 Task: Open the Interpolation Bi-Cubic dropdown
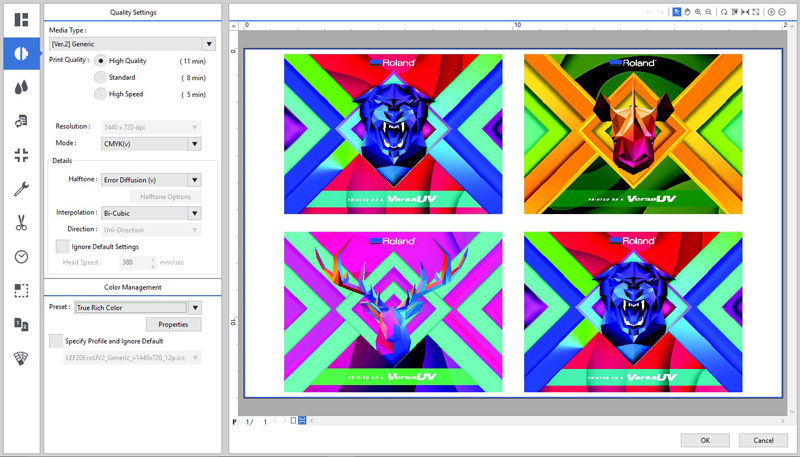tap(151, 213)
